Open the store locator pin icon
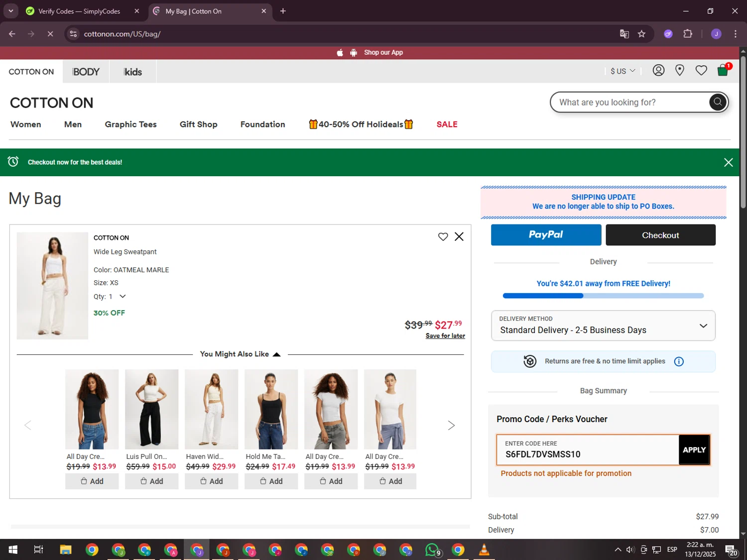Image resolution: width=747 pixels, height=560 pixels. (x=679, y=71)
